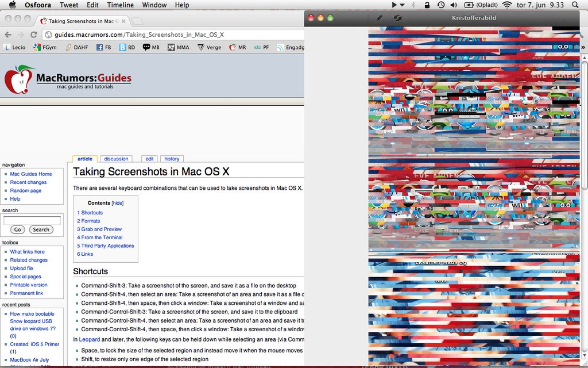Open the Lecio bookmark
This screenshot has height=368, width=588.
click(14, 47)
